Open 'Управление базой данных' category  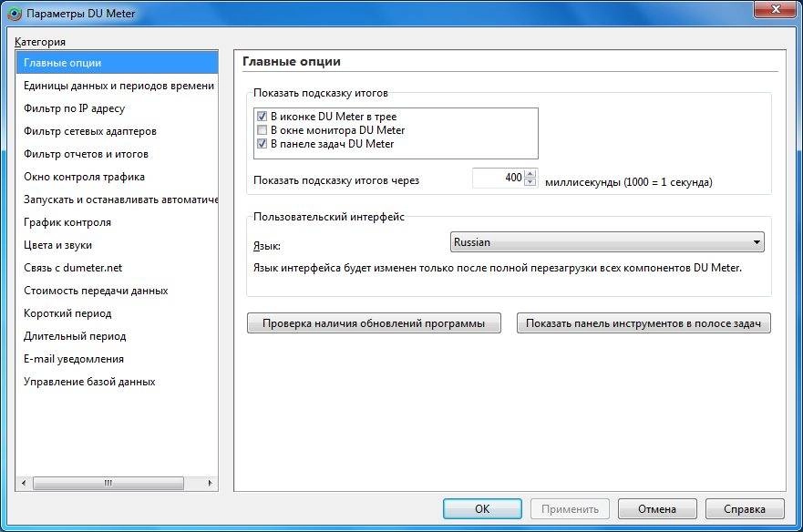[x=117, y=382]
